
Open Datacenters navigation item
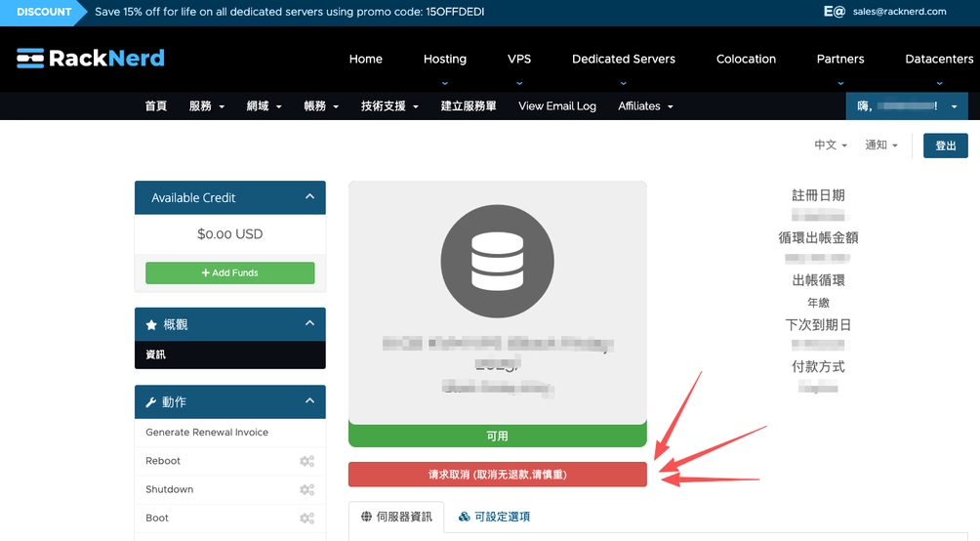pos(939,59)
